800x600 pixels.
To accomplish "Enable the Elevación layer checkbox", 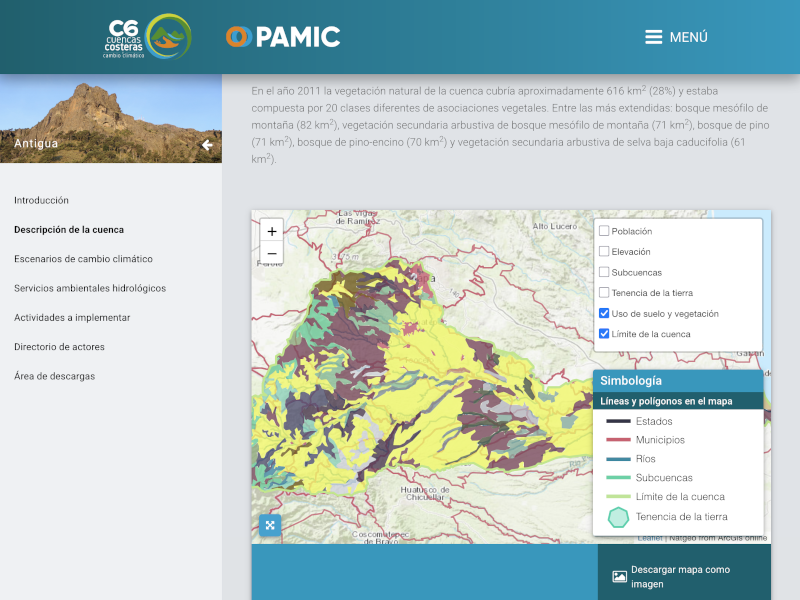I will 604,252.
